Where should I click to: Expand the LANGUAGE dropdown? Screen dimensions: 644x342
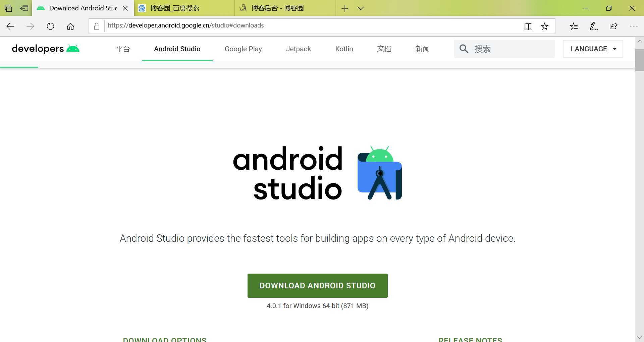[x=593, y=49]
